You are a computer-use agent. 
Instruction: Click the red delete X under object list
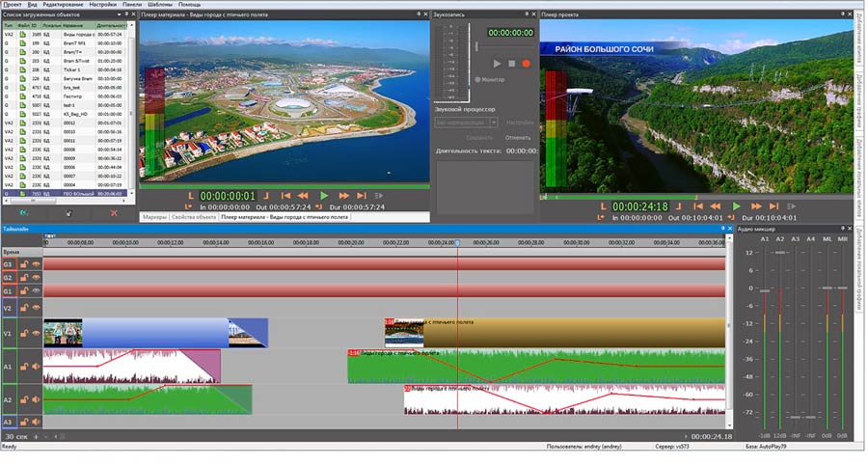click(114, 212)
